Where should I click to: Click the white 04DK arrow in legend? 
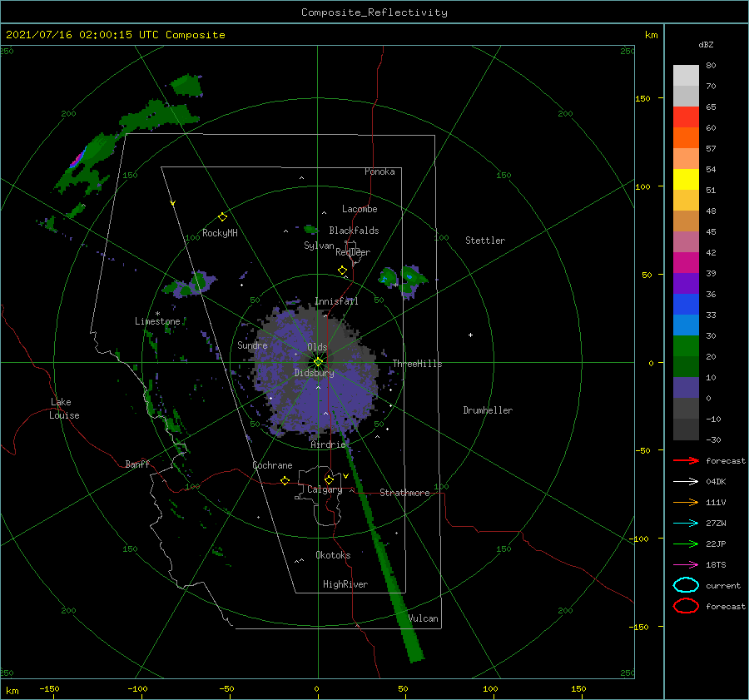point(686,481)
